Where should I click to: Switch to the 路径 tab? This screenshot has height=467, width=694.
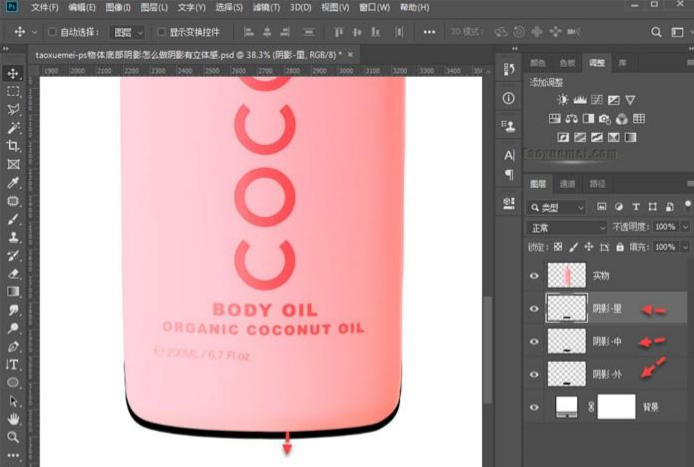click(597, 184)
